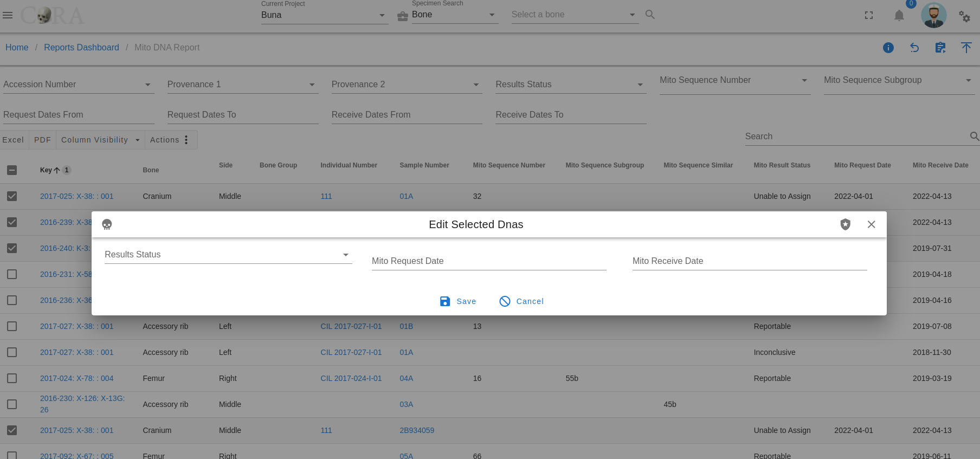Open sample number 2B934059 link
The image size is (980, 459).
pos(417,430)
